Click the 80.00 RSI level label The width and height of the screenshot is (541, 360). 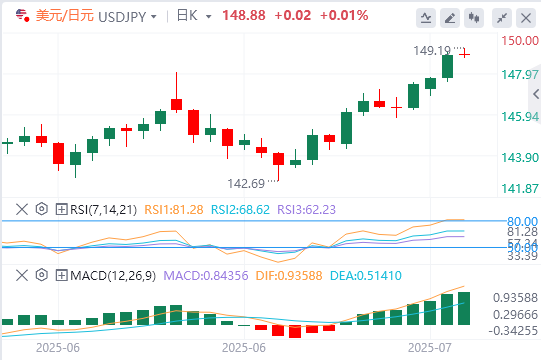(522, 221)
